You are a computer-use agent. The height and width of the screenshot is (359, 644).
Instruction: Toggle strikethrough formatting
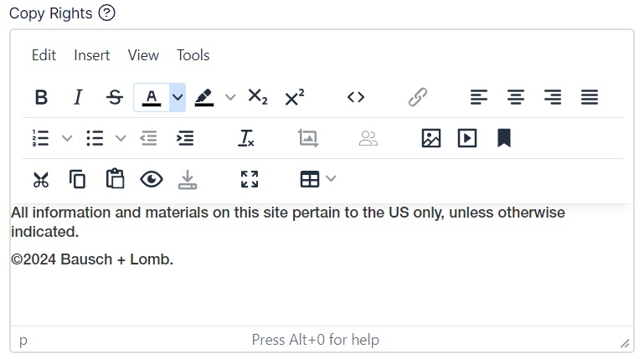click(x=115, y=97)
